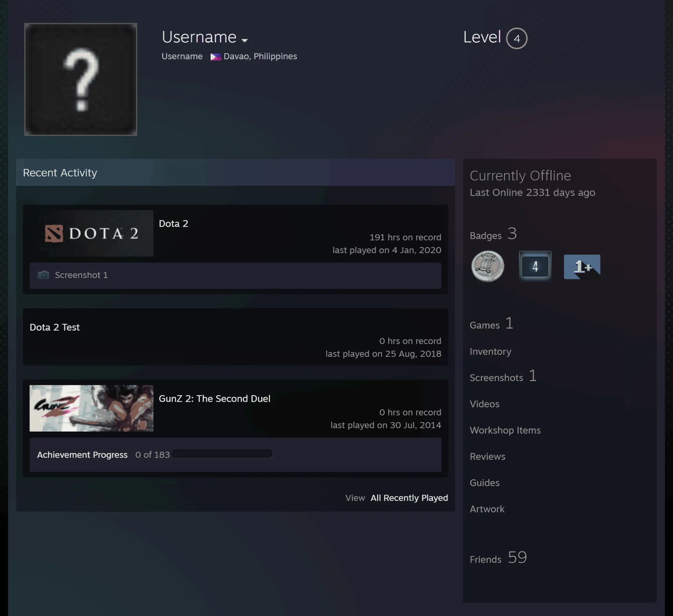Open the Dota 2 Test game entry

[x=55, y=327]
